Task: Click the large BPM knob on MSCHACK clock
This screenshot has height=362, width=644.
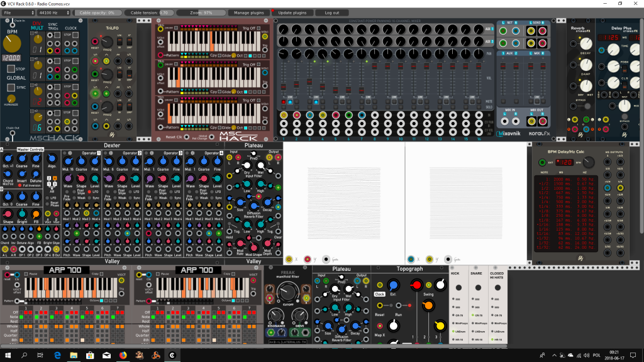Action: [11, 43]
